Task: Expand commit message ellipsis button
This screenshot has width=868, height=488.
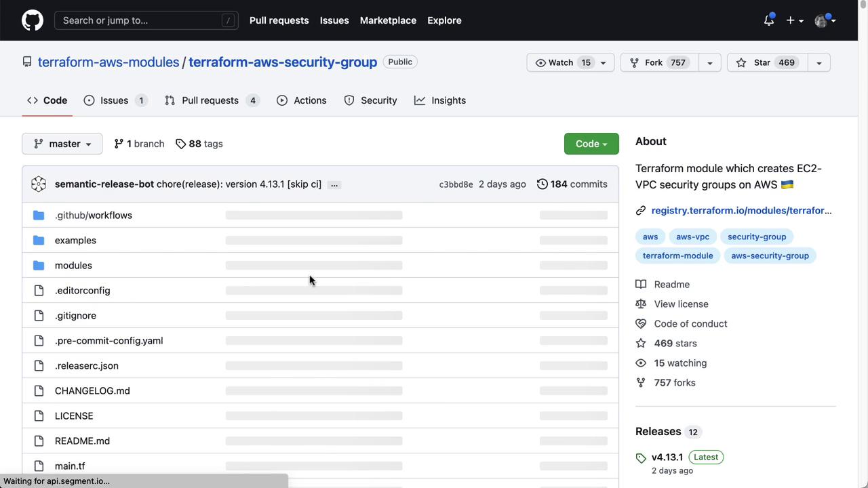Action: click(x=334, y=184)
